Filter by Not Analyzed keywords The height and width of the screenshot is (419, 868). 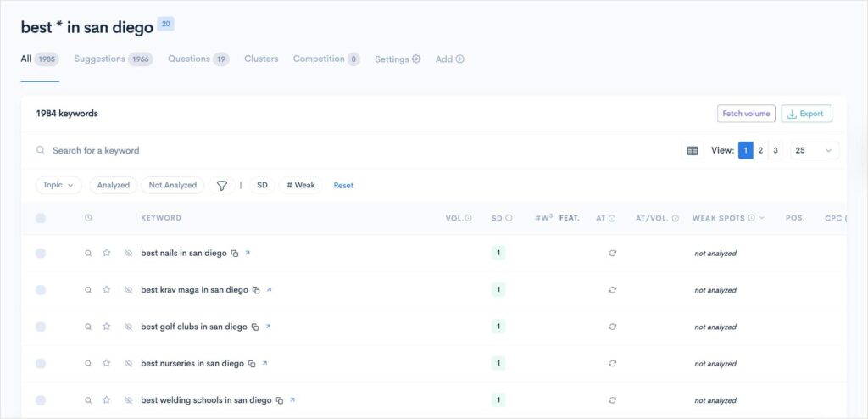(x=173, y=185)
